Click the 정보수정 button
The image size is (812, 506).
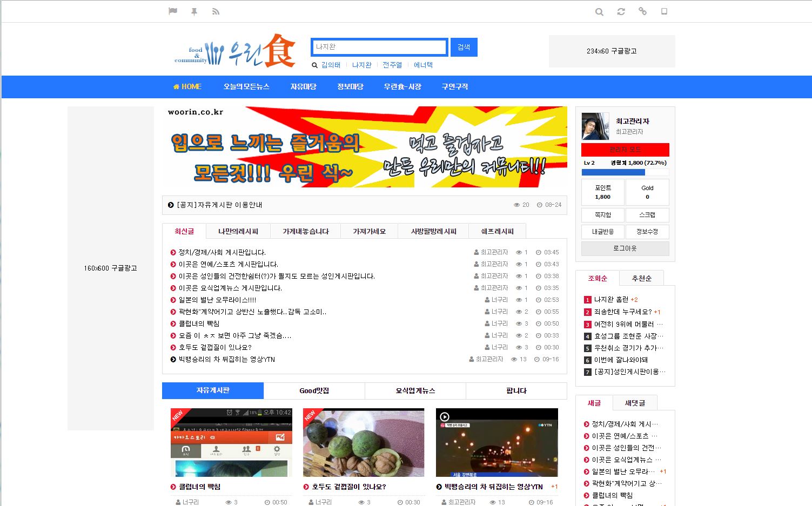coord(647,232)
